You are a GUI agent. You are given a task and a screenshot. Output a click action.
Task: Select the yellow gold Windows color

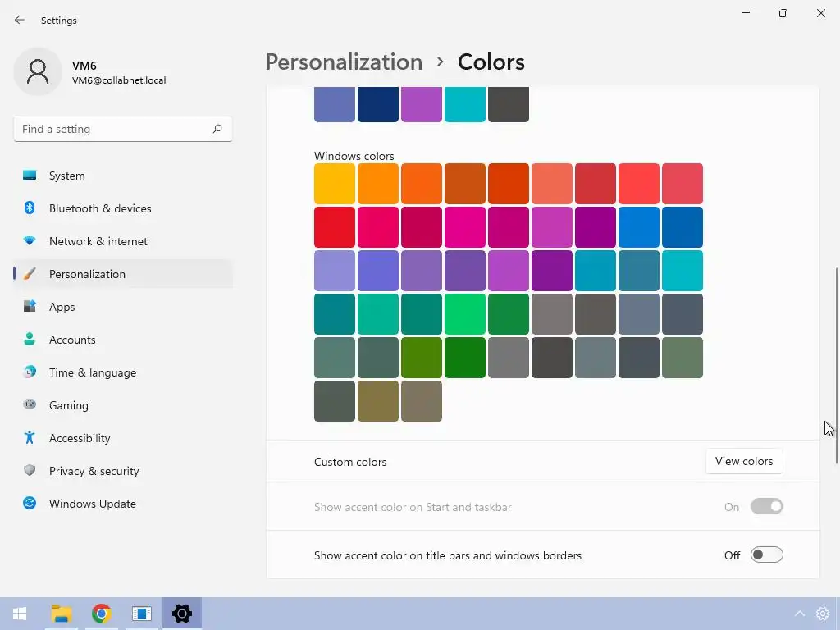point(335,184)
